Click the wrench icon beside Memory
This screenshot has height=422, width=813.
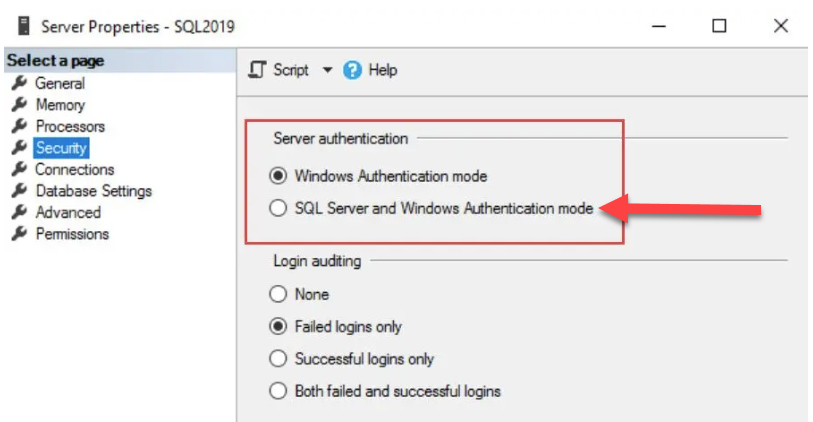pos(19,105)
